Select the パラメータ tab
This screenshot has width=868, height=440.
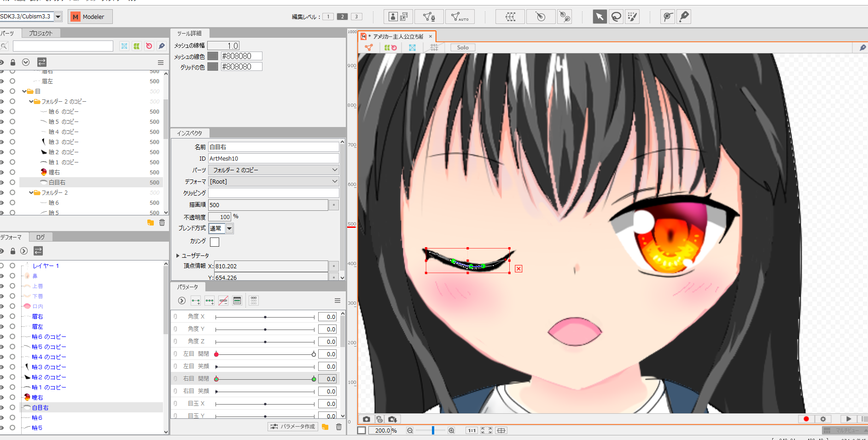click(x=187, y=287)
